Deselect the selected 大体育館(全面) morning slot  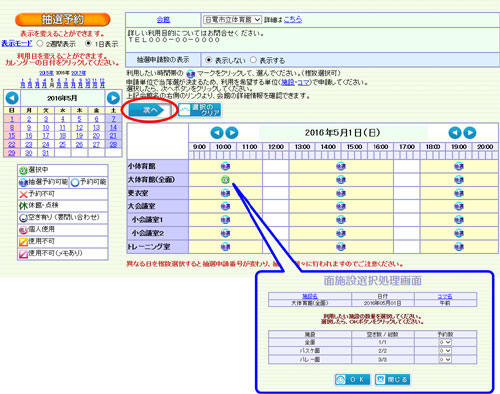[x=225, y=180]
